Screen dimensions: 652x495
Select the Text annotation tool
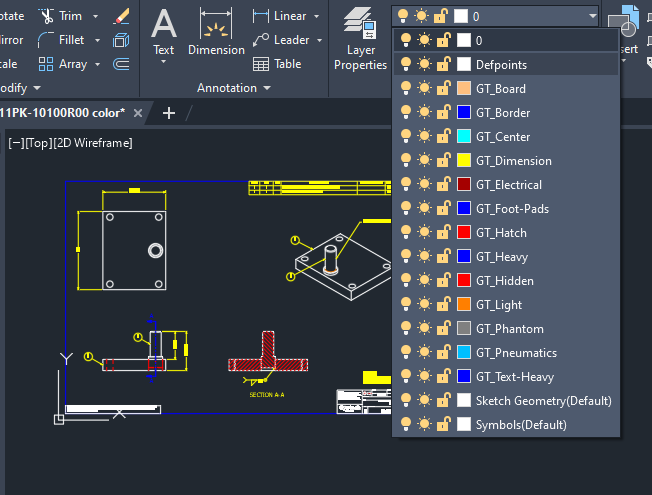[x=163, y=33]
